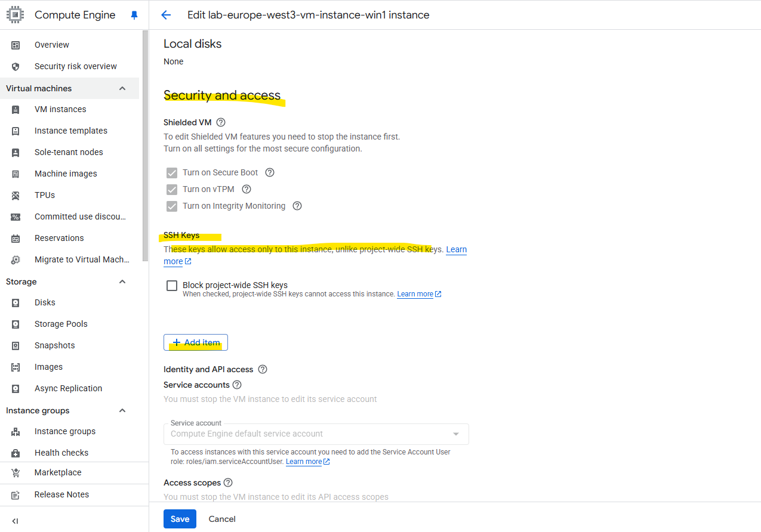Click the Reservations calendar icon
This screenshot has height=532, width=761.
pos(16,238)
